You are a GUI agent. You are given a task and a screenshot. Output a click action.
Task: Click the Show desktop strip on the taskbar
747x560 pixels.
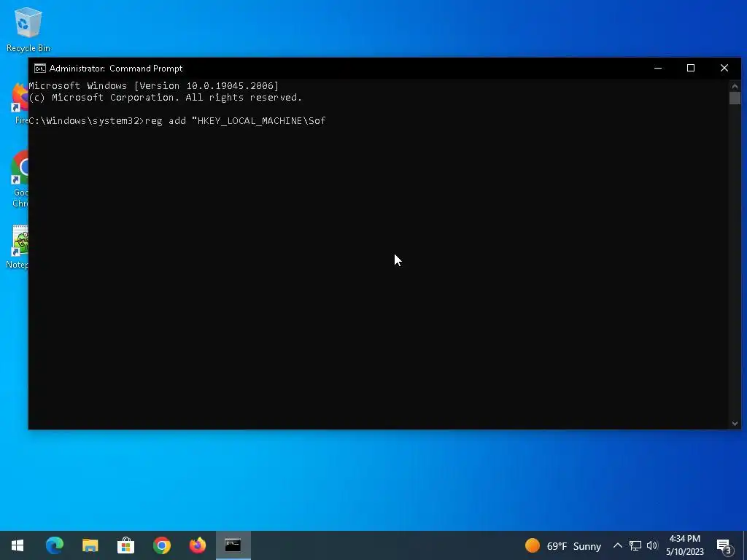pos(745,545)
